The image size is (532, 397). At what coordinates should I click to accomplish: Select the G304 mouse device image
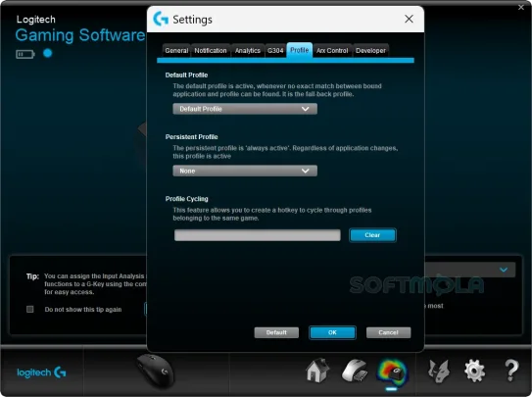point(156,371)
